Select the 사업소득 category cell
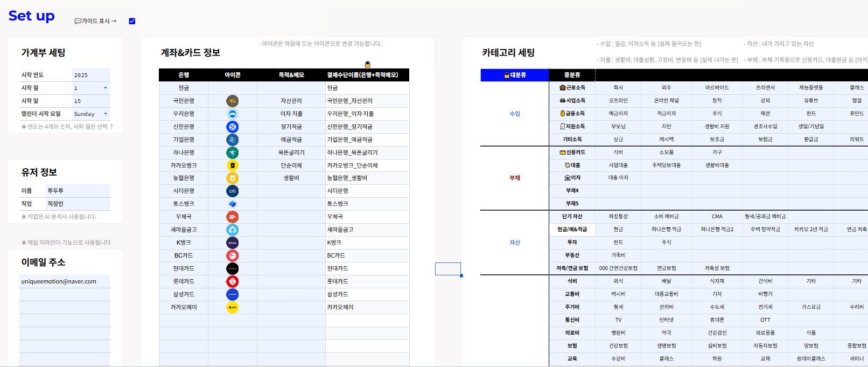This screenshot has width=868, height=367. point(572,101)
